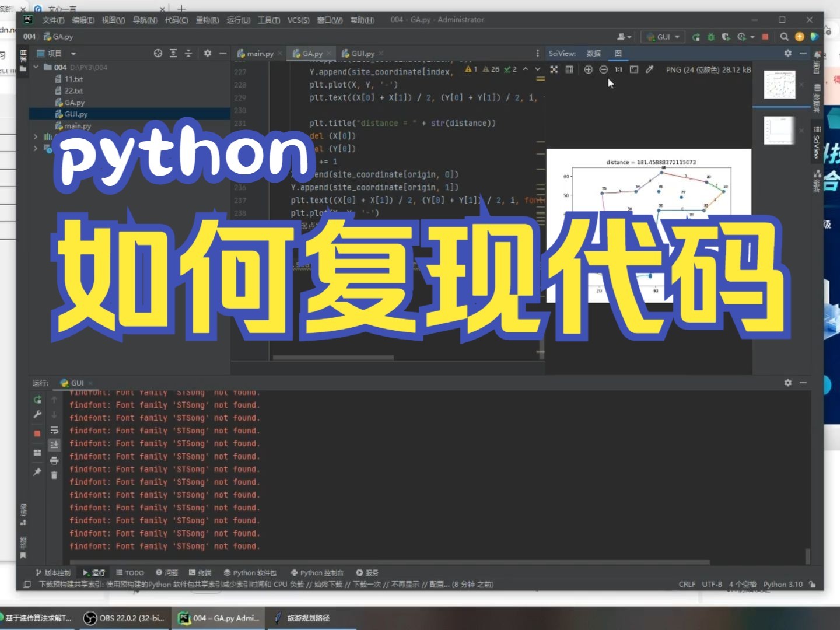
Task: Collapse the 004 project folder
Action: pos(36,67)
